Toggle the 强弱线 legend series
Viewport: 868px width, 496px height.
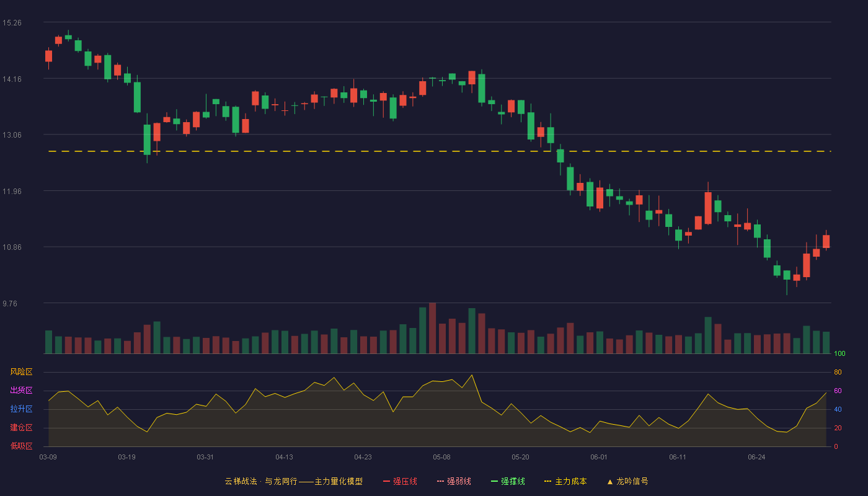pos(454,481)
